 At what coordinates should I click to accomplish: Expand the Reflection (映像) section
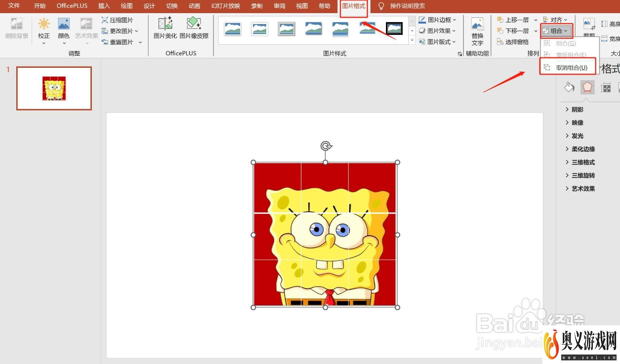pos(574,123)
